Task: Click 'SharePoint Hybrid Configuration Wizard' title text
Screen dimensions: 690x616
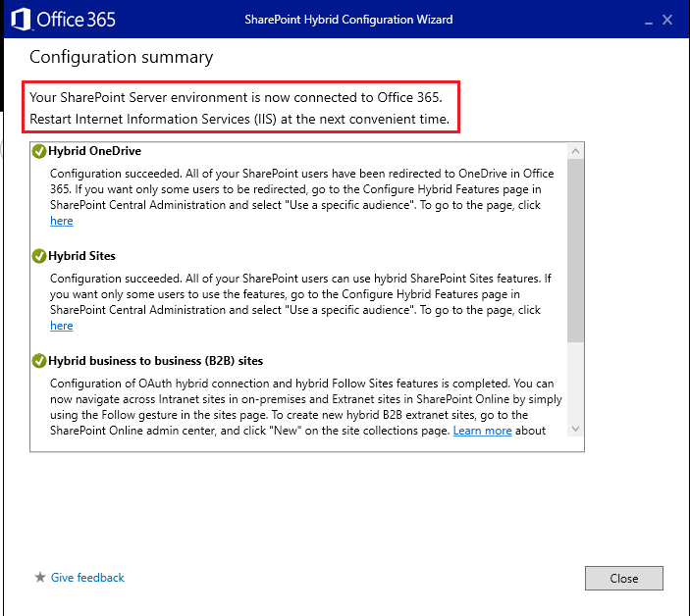Action: tap(348, 20)
